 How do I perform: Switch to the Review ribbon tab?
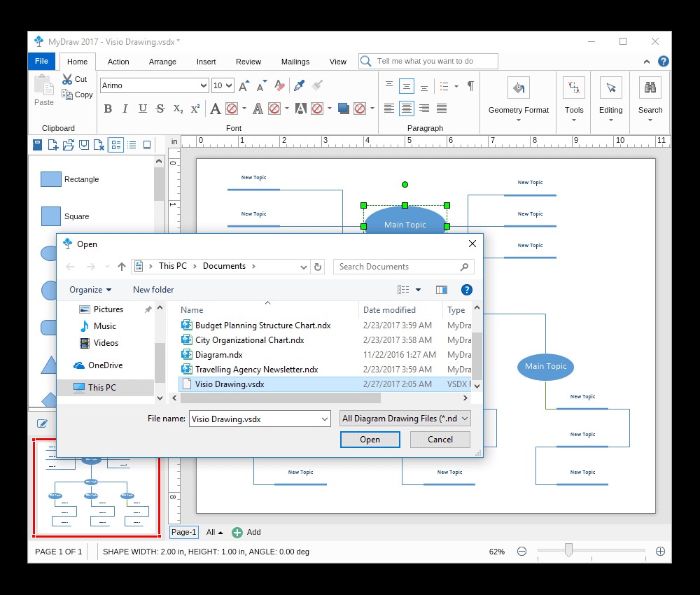point(248,62)
